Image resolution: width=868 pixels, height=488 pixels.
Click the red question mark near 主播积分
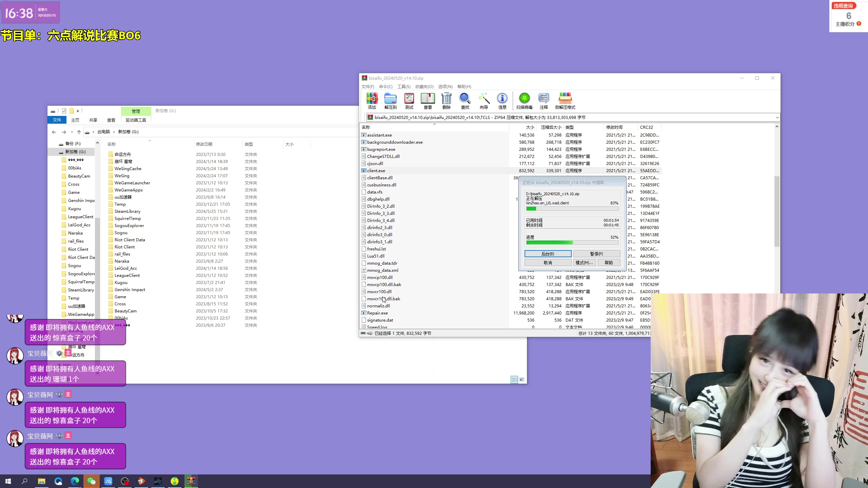click(x=859, y=24)
